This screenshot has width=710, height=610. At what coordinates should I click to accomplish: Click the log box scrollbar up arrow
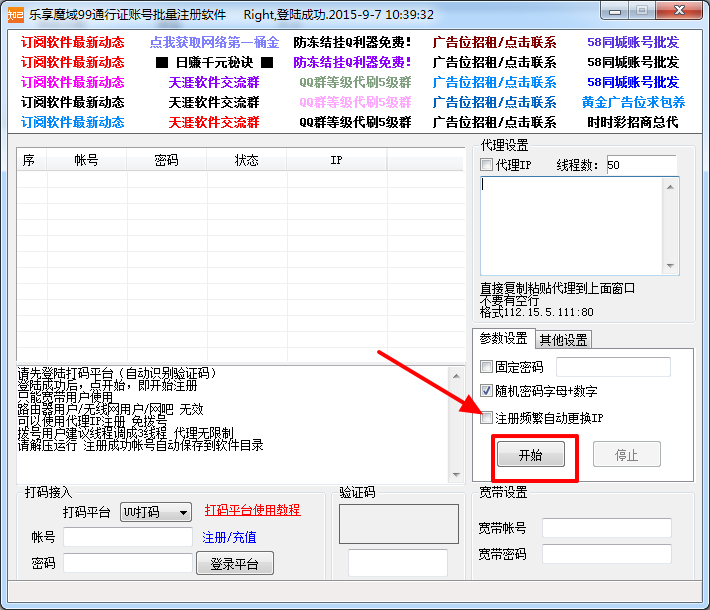(456, 376)
